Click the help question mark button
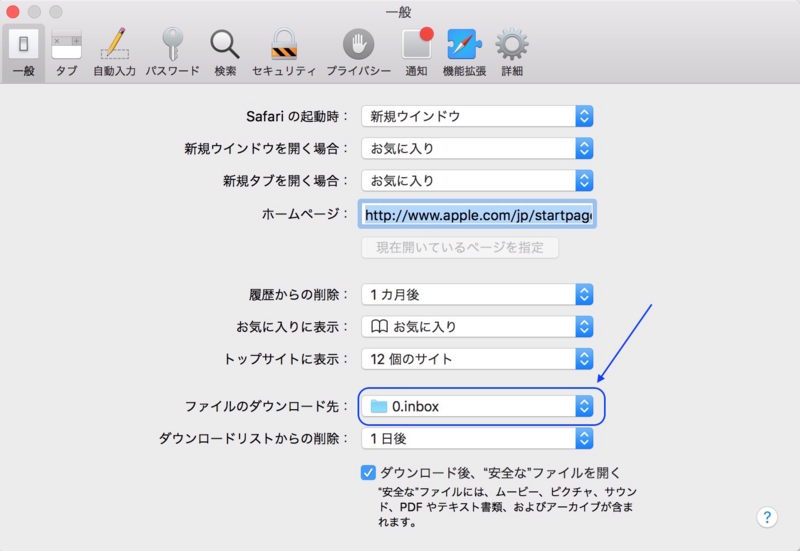Viewport: 800px width, 551px height. pyautogui.click(x=767, y=517)
